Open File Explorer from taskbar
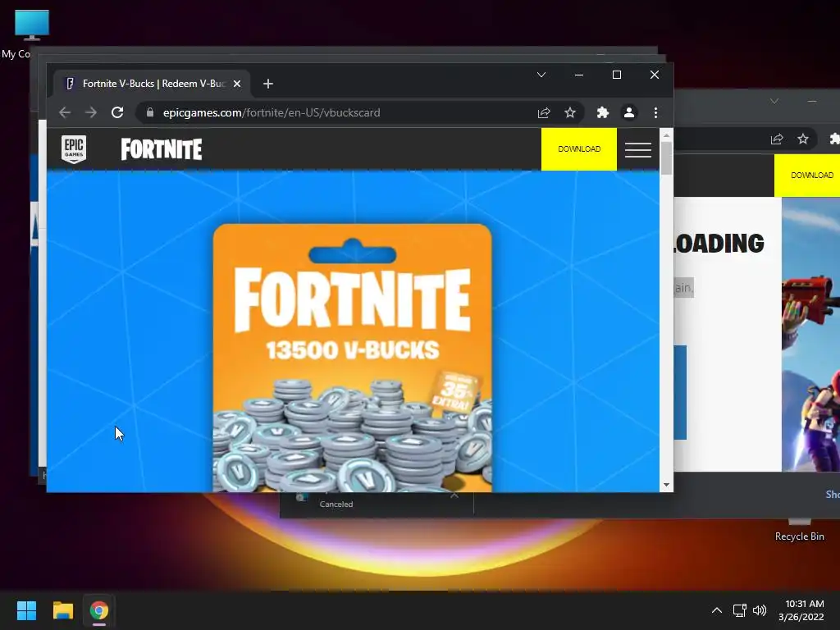840x630 pixels. point(62,610)
